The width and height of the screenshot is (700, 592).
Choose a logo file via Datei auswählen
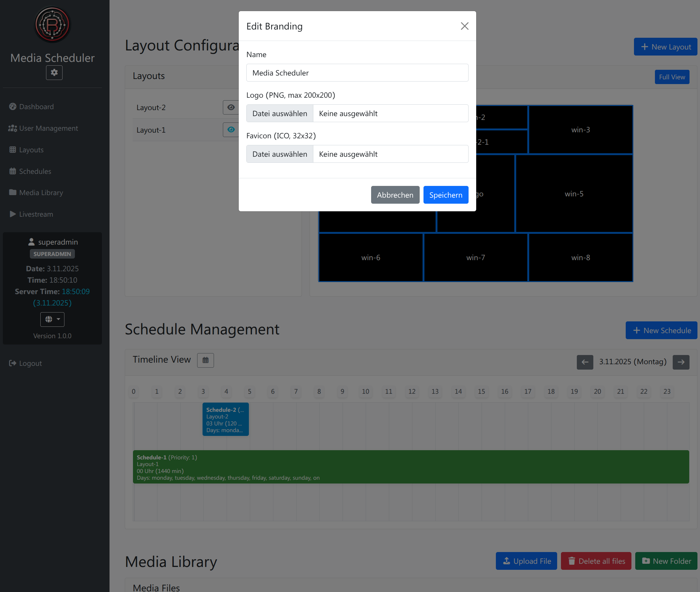click(280, 114)
